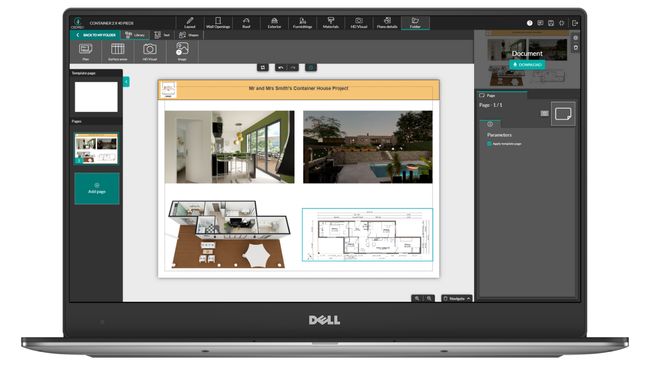Viewport: 650px width, 366px height.
Task: Select the blank template page thumbnail
Action: tap(96, 97)
